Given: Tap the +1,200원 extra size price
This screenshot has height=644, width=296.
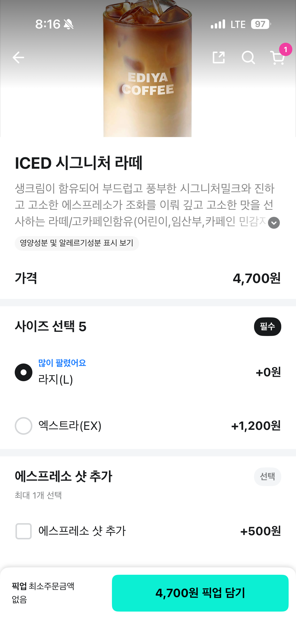Looking at the screenshot, I should tap(256, 426).
